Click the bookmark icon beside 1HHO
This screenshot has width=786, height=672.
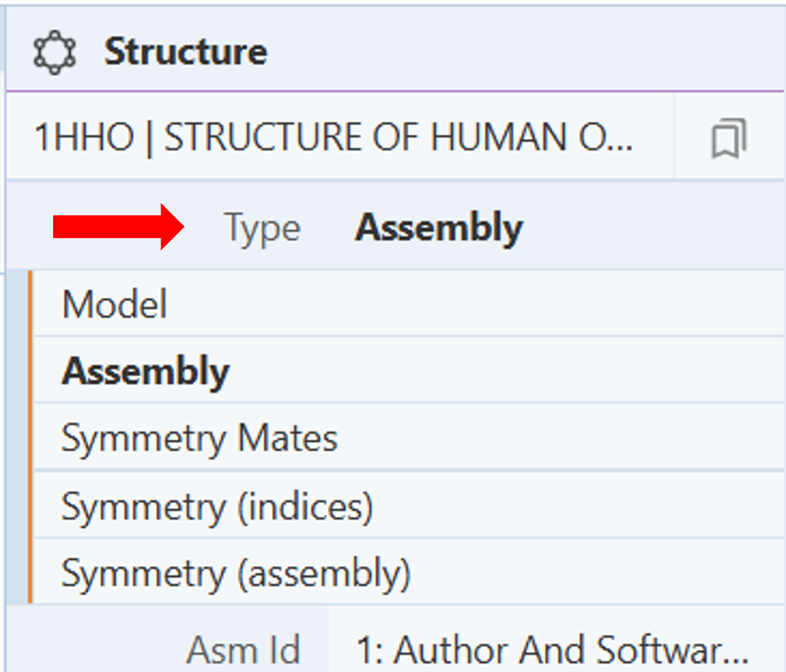[729, 138]
